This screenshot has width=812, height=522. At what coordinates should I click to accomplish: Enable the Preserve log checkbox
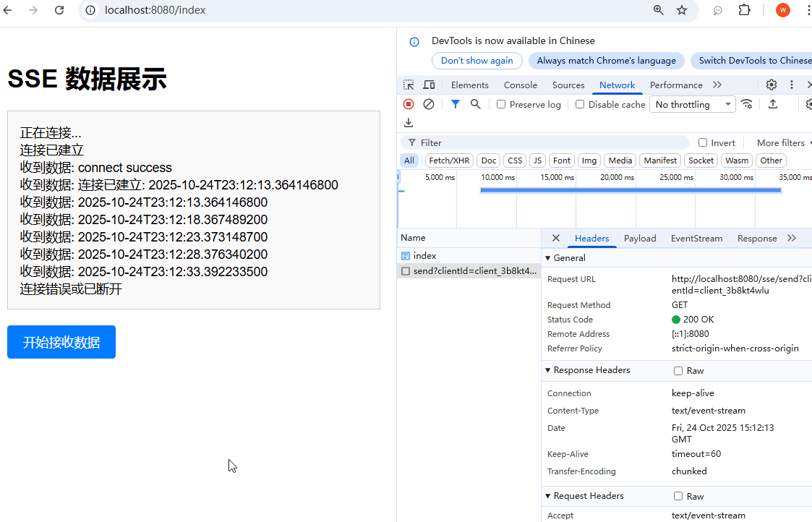click(501, 104)
